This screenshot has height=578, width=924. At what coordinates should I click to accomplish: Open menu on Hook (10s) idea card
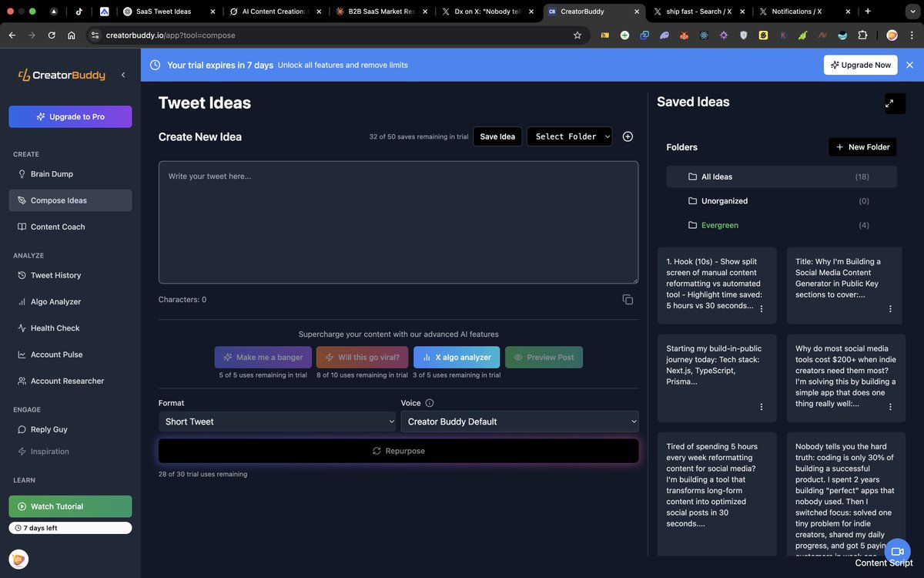point(762,309)
